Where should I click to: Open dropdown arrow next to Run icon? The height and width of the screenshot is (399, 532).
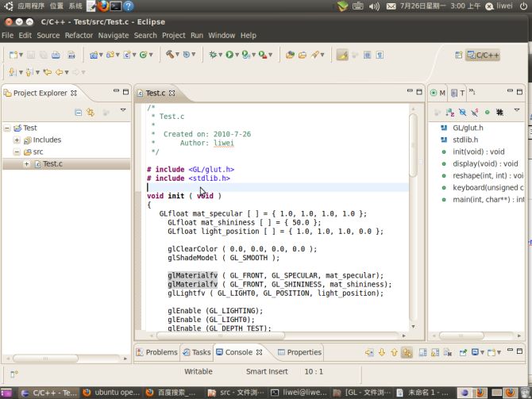[x=237, y=55]
